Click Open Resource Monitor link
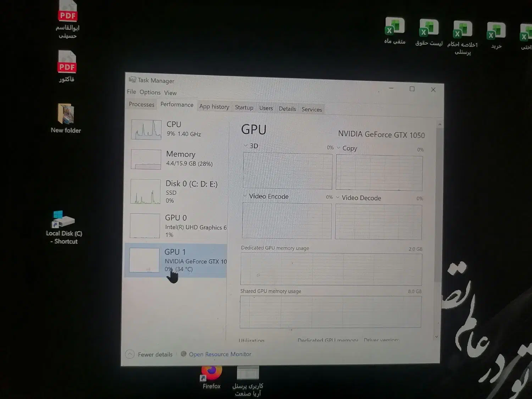 tap(220, 354)
